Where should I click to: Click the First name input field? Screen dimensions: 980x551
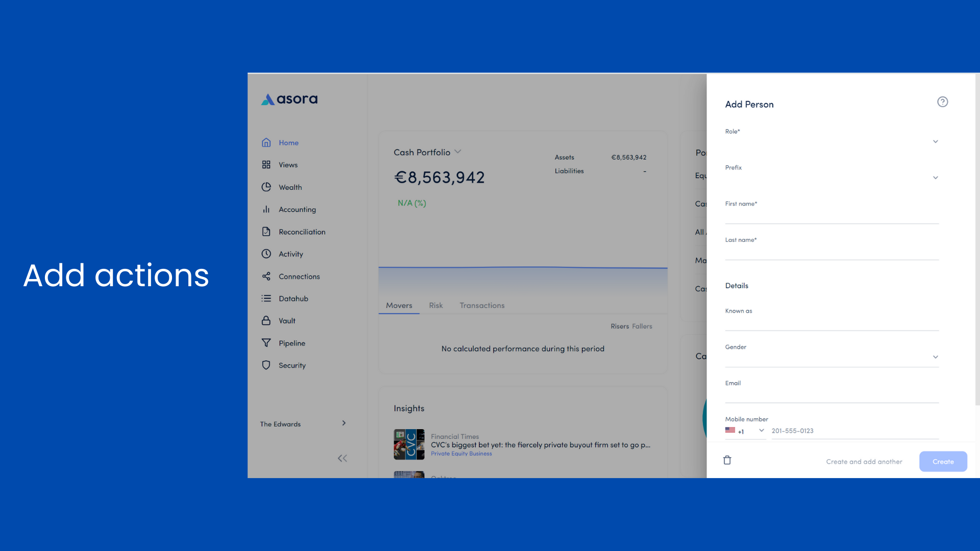pyautogui.click(x=832, y=216)
